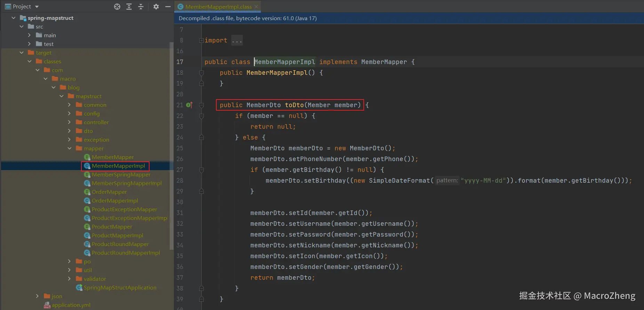644x310 pixels.
Task: Expand the json folder
Action: pyautogui.click(x=37, y=296)
